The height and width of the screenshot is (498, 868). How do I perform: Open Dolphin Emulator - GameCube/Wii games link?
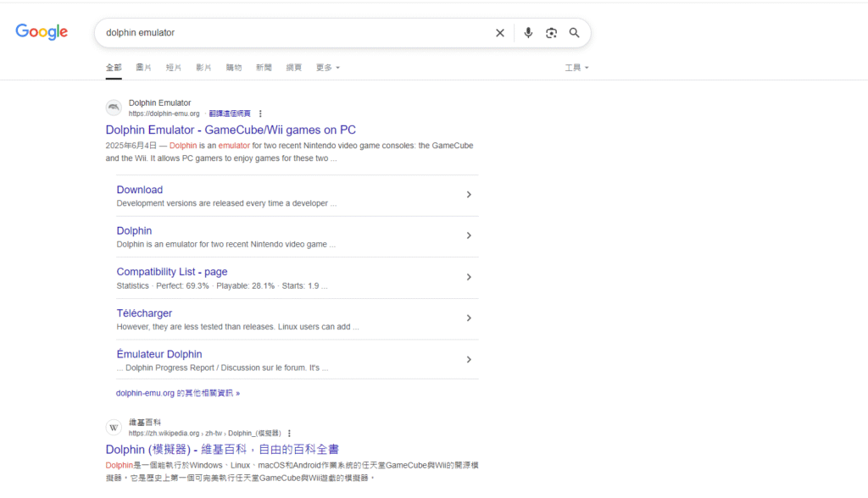231,130
